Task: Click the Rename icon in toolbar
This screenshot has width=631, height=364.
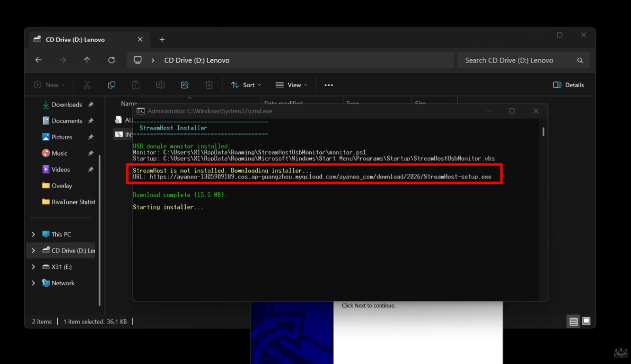Action: 160,85
